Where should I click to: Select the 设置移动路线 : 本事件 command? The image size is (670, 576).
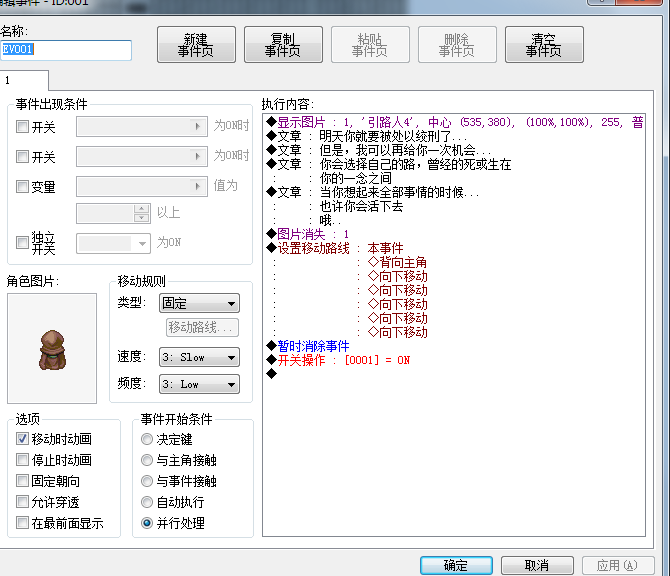pyautogui.click(x=335, y=248)
